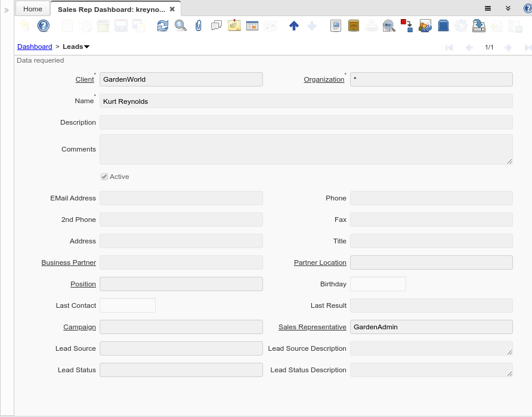The image size is (532, 417).
Task: Switch to the Home tab
Action: click(33, 9)
